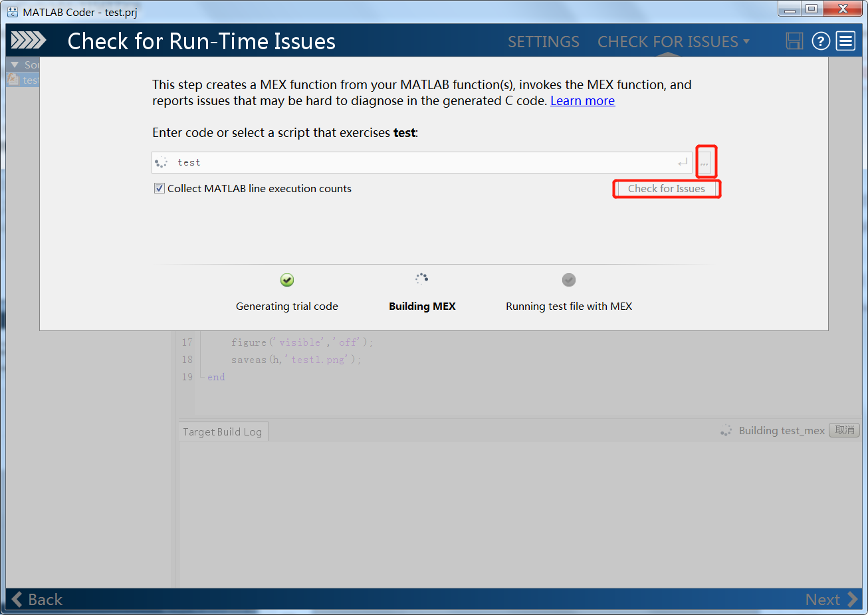Click code line 17 figure statement
Viewport: 868px width, 615px height.
tap(302, 342)
